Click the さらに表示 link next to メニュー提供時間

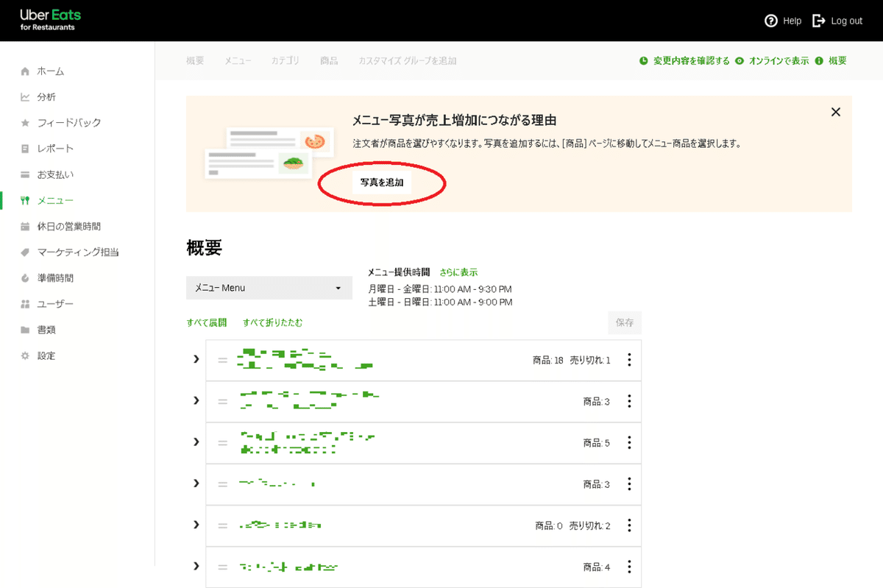tap(458, 272)
